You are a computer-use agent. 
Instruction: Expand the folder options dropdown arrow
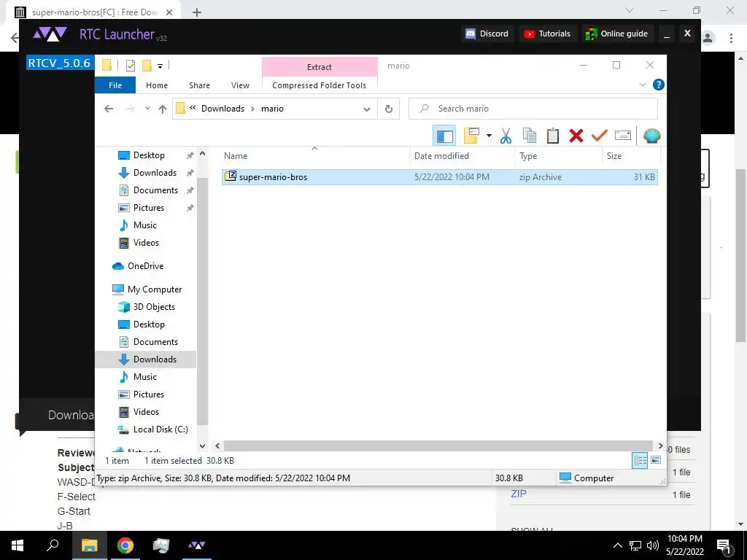tap(489, 136)
